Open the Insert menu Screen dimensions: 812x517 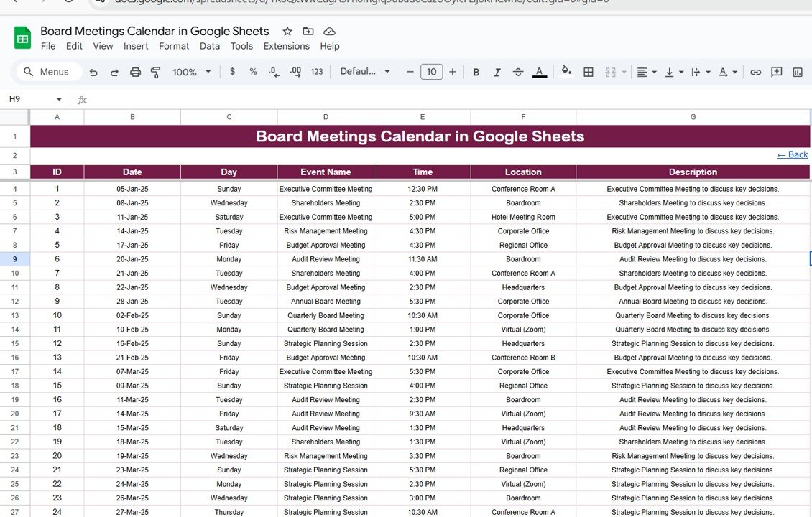(x=136, y=46)
